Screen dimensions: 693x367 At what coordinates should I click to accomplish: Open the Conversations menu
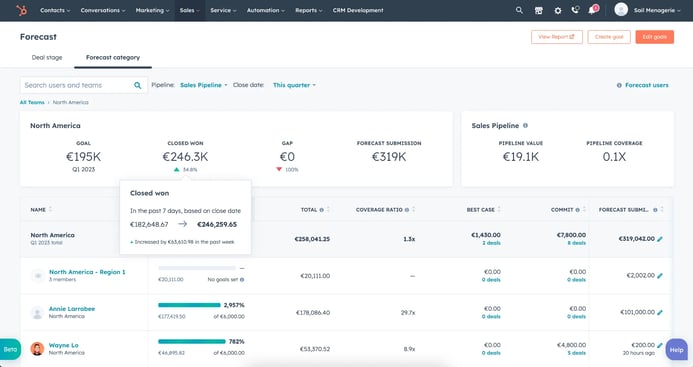103,10
